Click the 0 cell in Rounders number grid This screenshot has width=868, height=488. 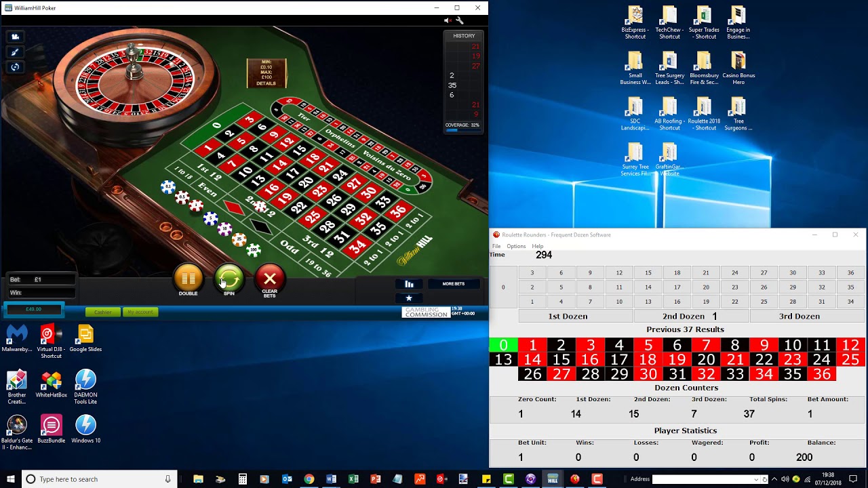tap(503, 287)
